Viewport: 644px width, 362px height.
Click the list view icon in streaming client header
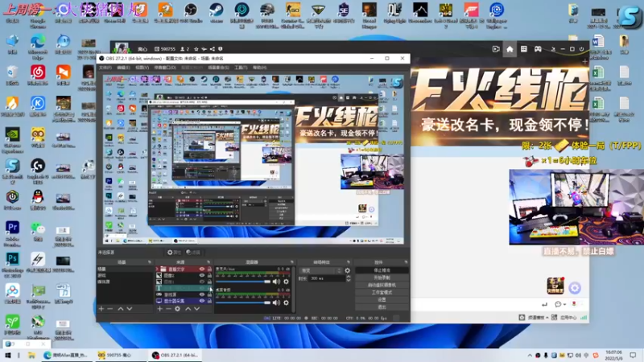(x=524, y=49)
